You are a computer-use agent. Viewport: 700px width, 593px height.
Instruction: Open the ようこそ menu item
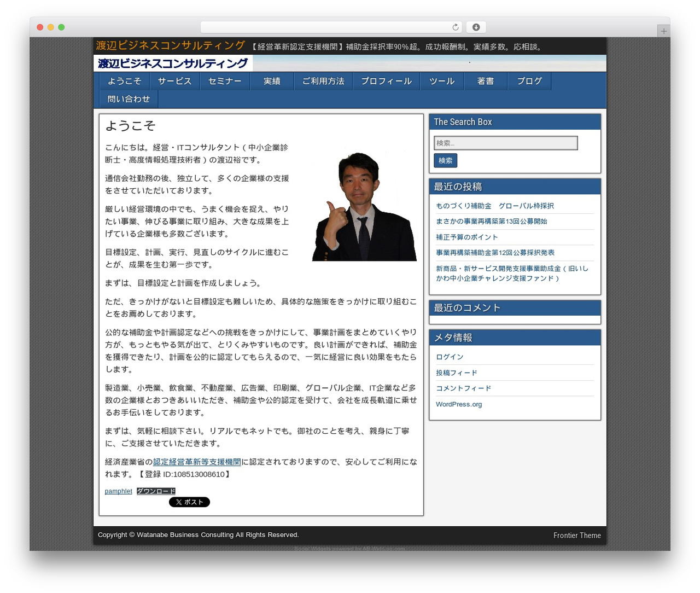tap(124, 81)
